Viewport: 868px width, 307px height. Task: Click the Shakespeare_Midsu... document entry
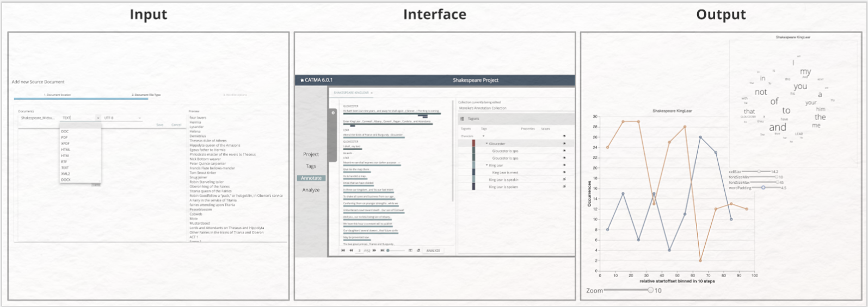[38, 118]
